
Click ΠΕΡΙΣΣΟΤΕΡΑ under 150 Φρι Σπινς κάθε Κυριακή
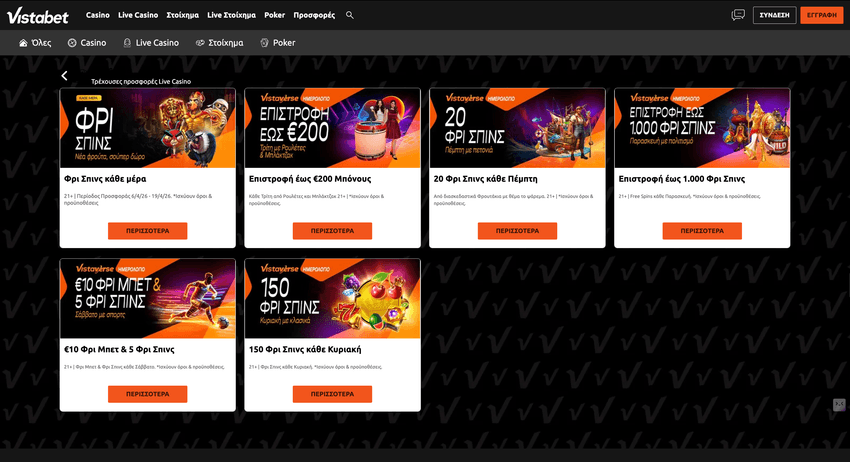tap(332, 394)
